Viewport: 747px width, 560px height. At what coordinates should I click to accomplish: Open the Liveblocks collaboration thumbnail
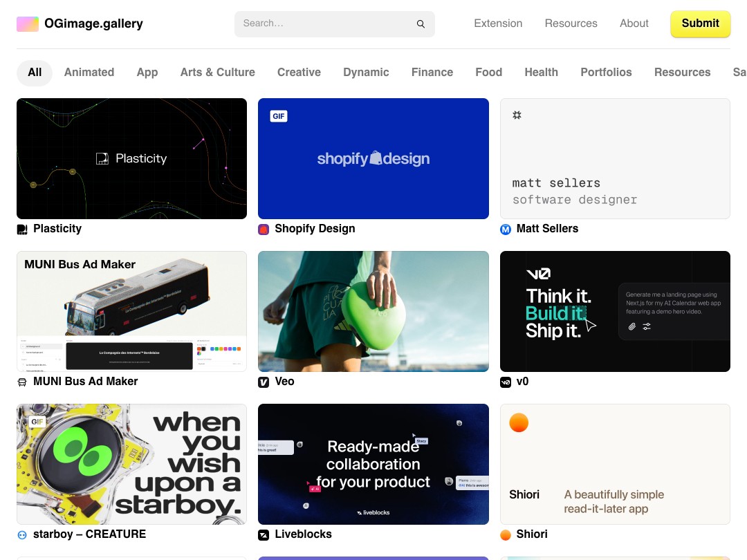click(373, 465)
